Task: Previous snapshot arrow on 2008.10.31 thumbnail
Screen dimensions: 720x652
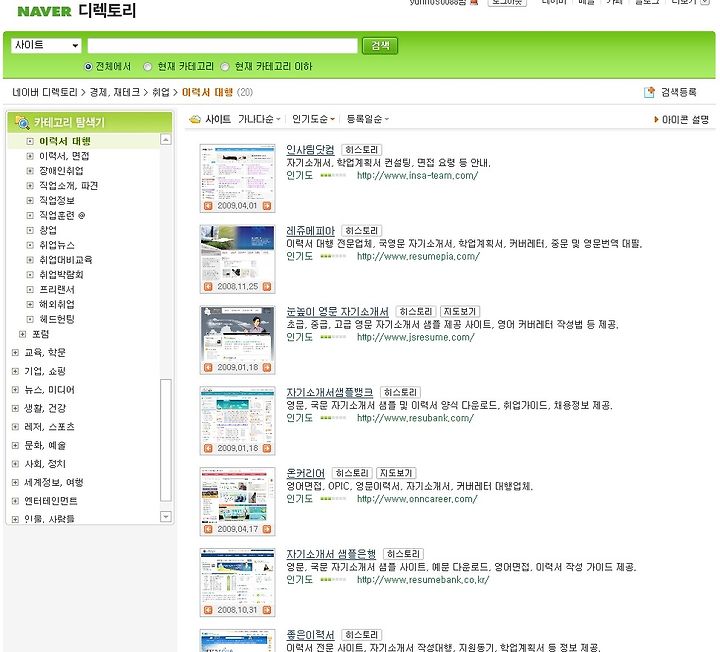Action: 208,610
